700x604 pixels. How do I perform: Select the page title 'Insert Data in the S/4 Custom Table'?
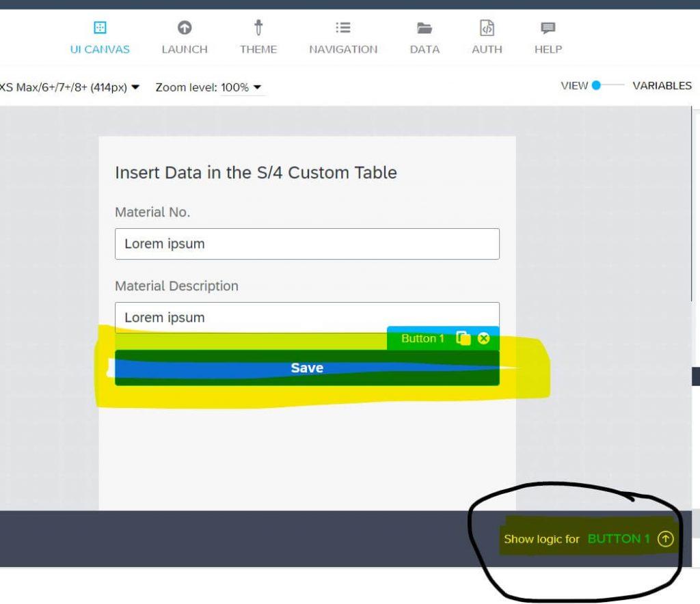pos(256,173)
